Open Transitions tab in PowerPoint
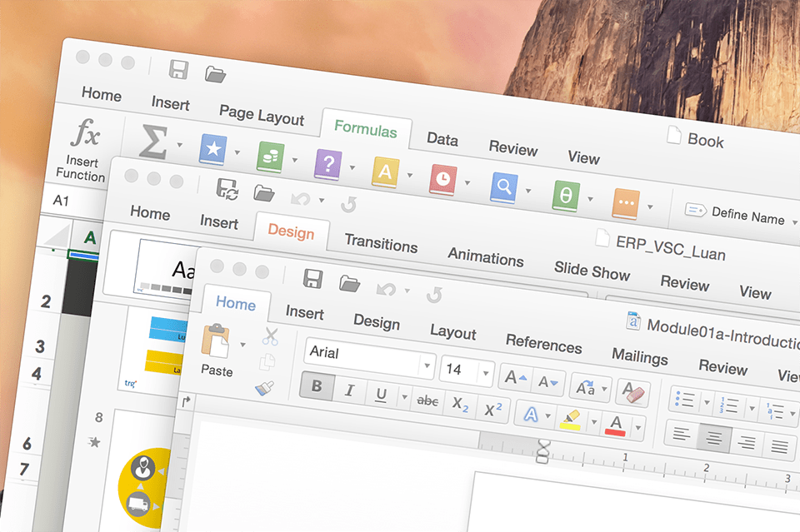The image size is (800, 532). pos(381,242)
